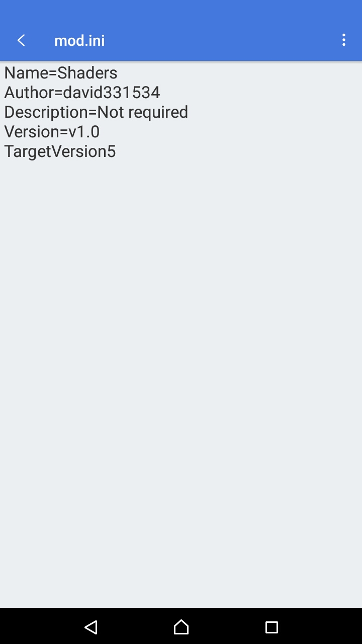This screenshot has height=644, width=362.
Task: Open recent apps with the square button
Action: 271,627
